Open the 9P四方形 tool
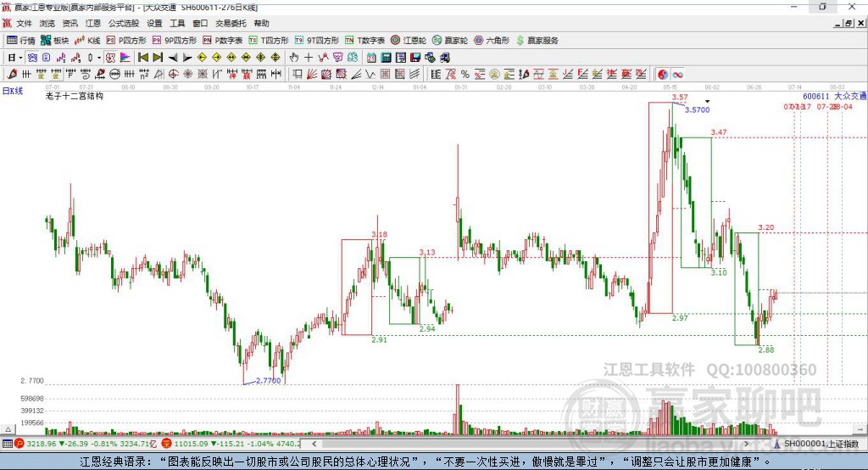Image resolution: width=868 pixels, height=470 pixels. point(175,41)
